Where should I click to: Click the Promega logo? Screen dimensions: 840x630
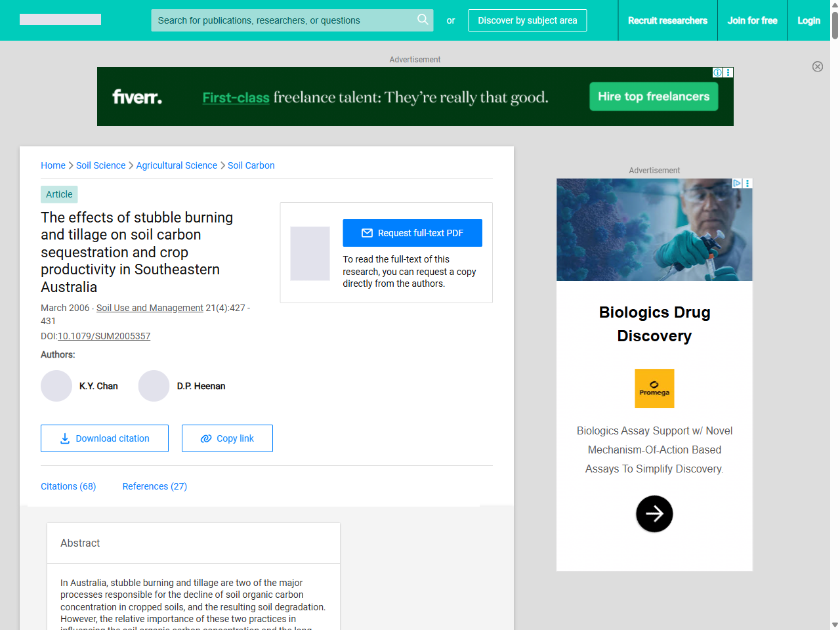pos(654,388)
